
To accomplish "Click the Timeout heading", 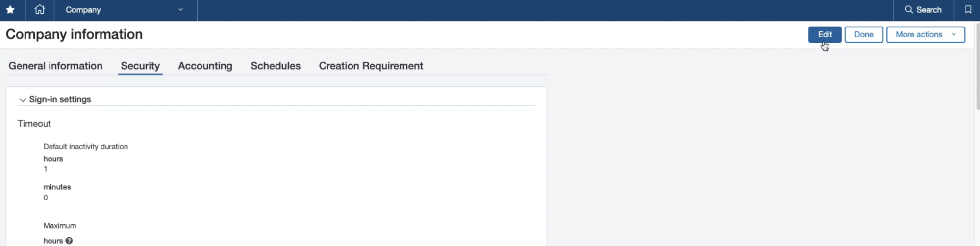I will (34, 124).
